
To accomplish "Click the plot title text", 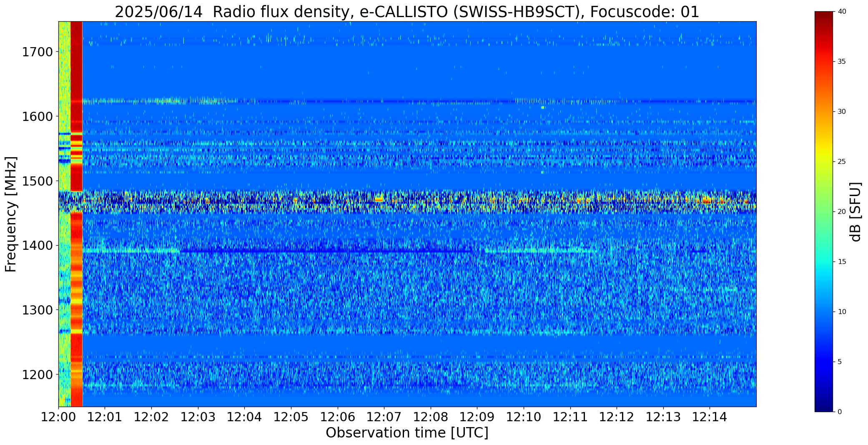I will click(x=407, y=12).
